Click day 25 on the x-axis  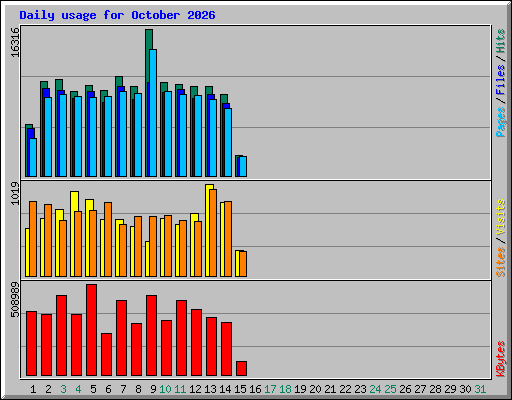click(390, 389)
